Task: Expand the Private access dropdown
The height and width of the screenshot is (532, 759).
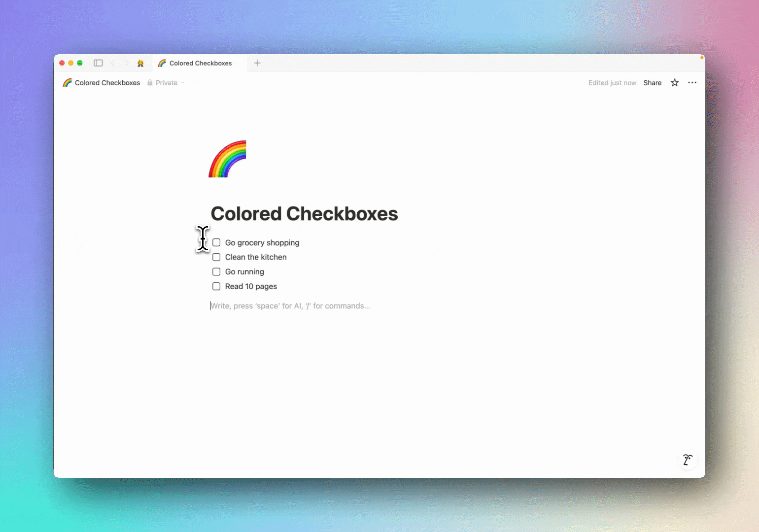Action: [x=166, y=83]
